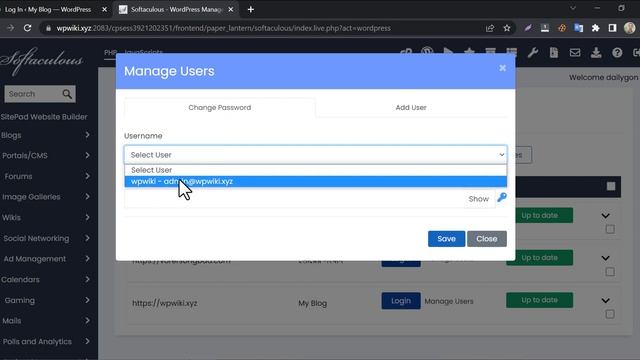Open the https://wpwiki.xyz site link

click(x=164, y=303)
